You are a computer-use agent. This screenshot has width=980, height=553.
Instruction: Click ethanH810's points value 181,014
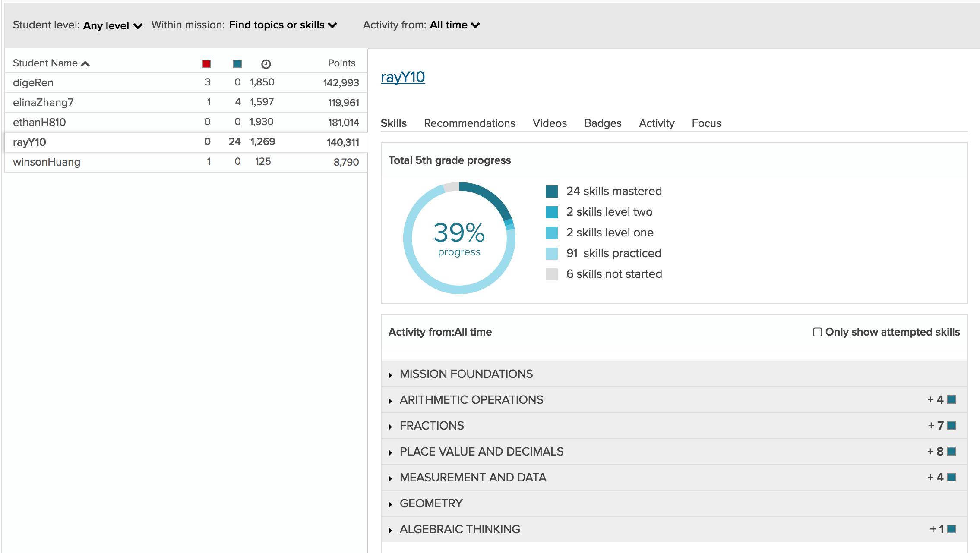coord(343,123)
